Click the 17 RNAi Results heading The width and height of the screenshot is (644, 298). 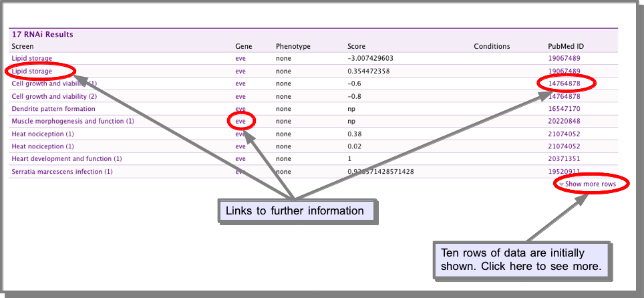[42, 35]
